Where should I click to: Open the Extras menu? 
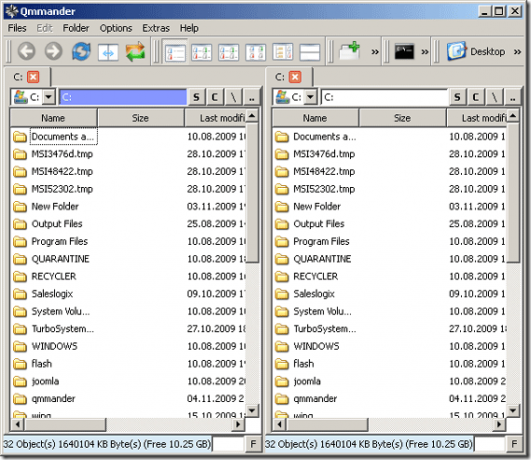click(156, 28)
